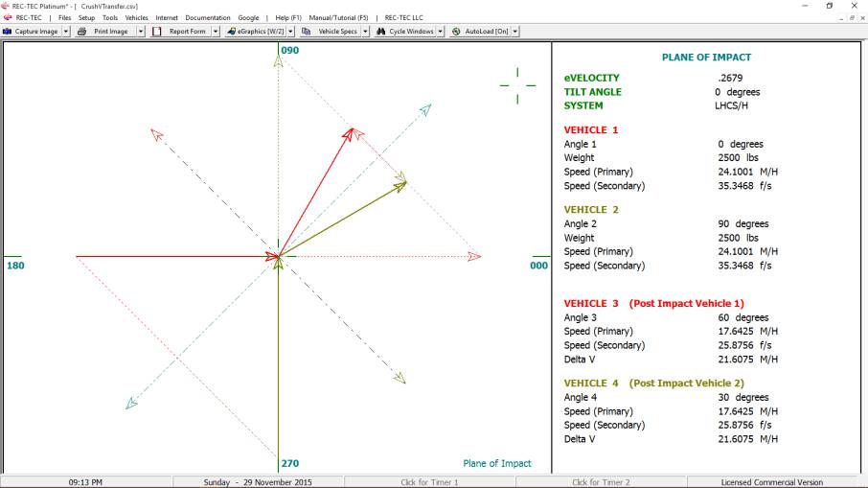
Task: Open the Cycle Windows dropdown arrow
Action: [x=440, y=32]
